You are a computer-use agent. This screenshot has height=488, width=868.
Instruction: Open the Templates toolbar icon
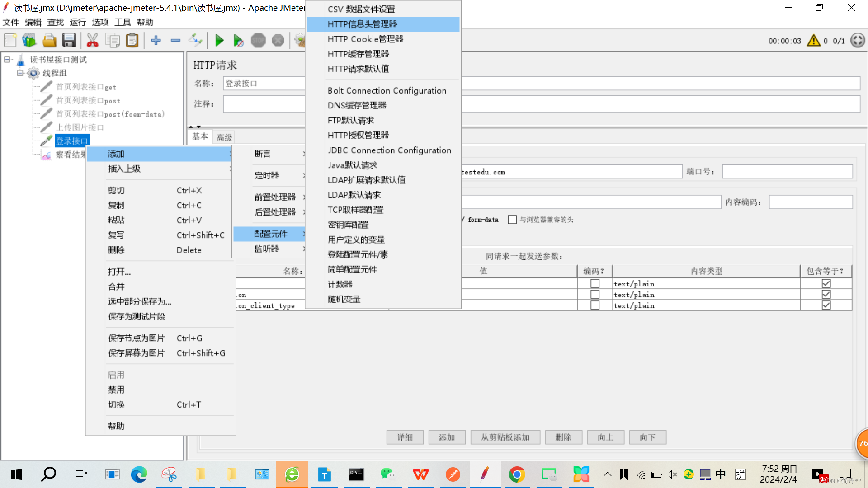tap(29, 41)
